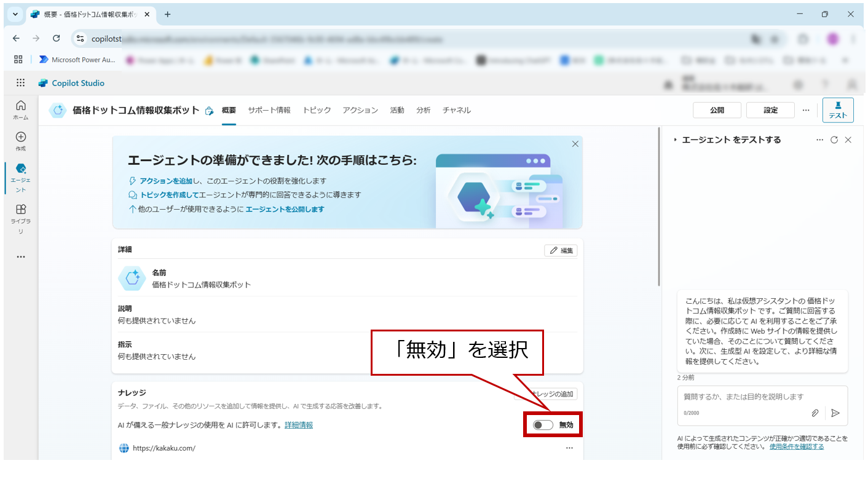Open the Chrome three-dot menu
The height and width of the screenshot is (479, 868).
853,39
